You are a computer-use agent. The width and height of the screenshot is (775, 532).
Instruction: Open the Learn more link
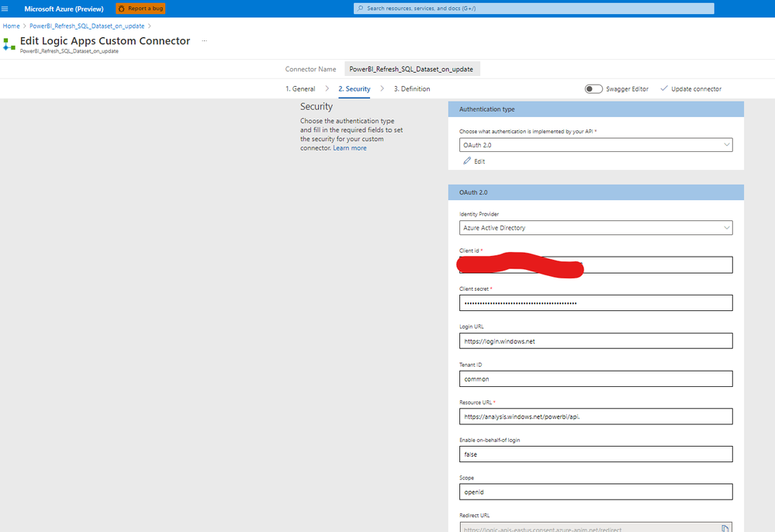[x=350, y=148]
